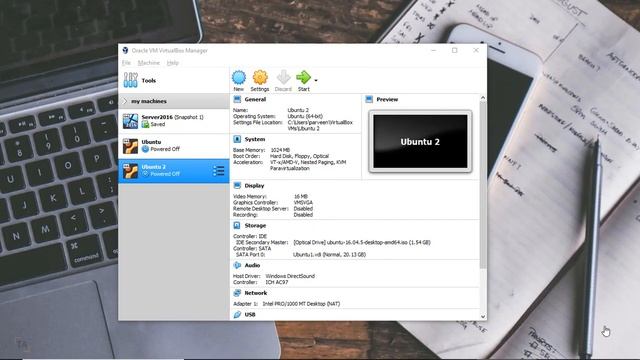Click Server2016 Saved state icon

tap(145, 124)
